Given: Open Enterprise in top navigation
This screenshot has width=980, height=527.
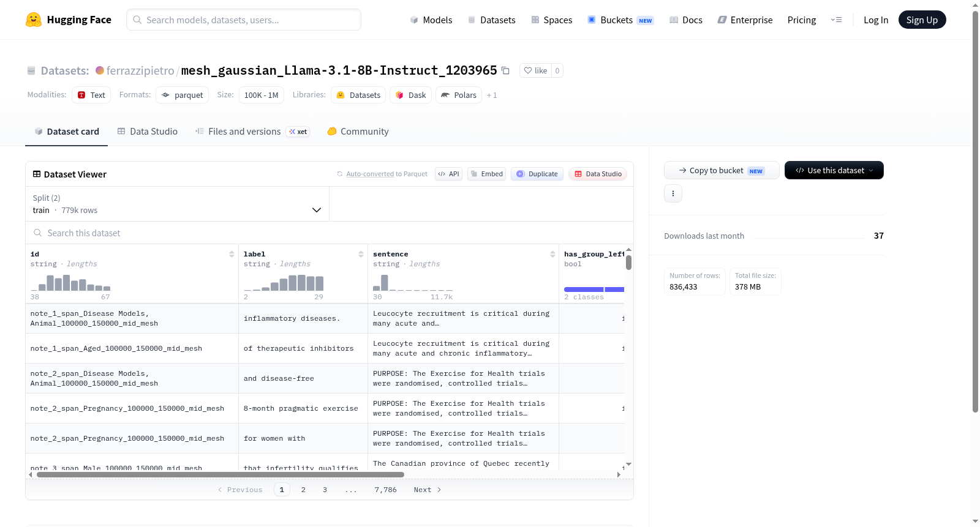Looking at the screenshot, I should [745, 20].
